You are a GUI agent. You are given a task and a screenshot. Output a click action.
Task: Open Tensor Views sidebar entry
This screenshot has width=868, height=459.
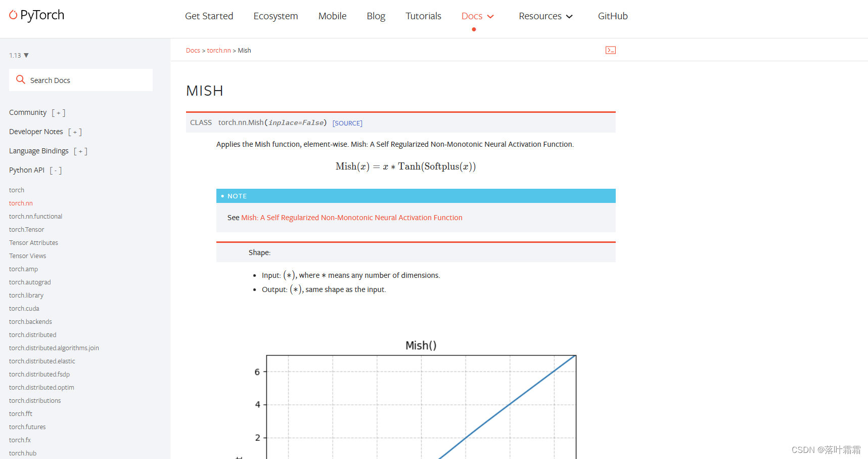27,256
